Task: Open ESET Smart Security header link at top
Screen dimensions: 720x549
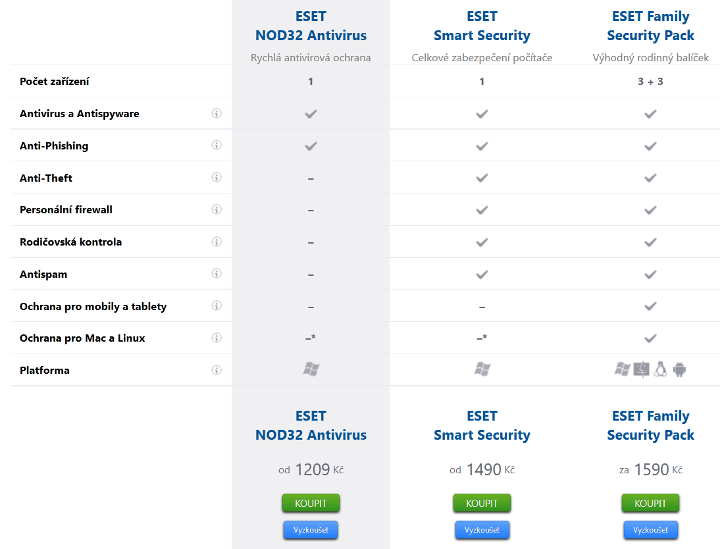Action: click(x=481, y=26)
